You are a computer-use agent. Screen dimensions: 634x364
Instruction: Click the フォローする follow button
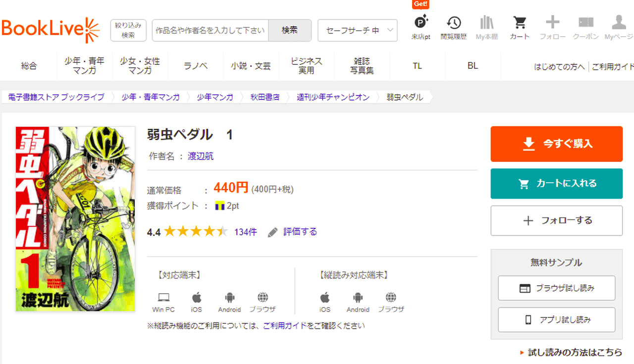(x=556, y=221)
